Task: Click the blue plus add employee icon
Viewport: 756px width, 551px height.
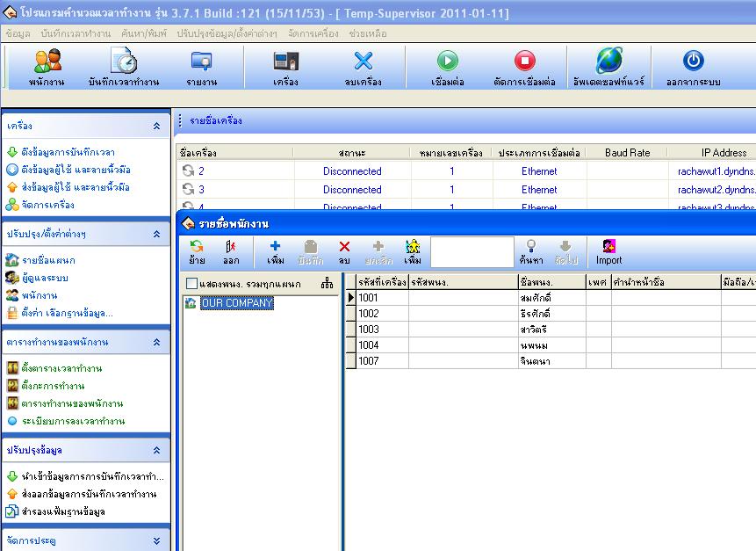Action: (x=275, y=246)
